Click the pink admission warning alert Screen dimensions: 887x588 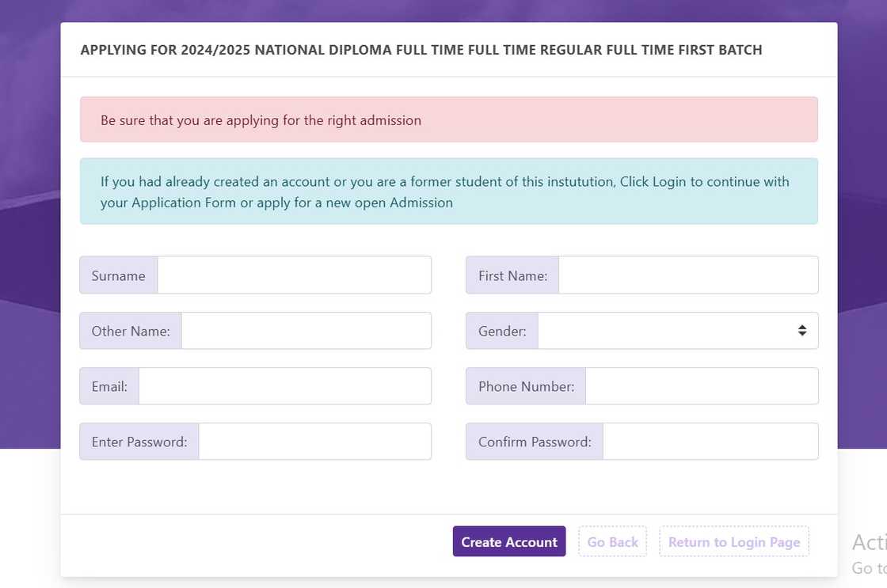coord(448,119)
